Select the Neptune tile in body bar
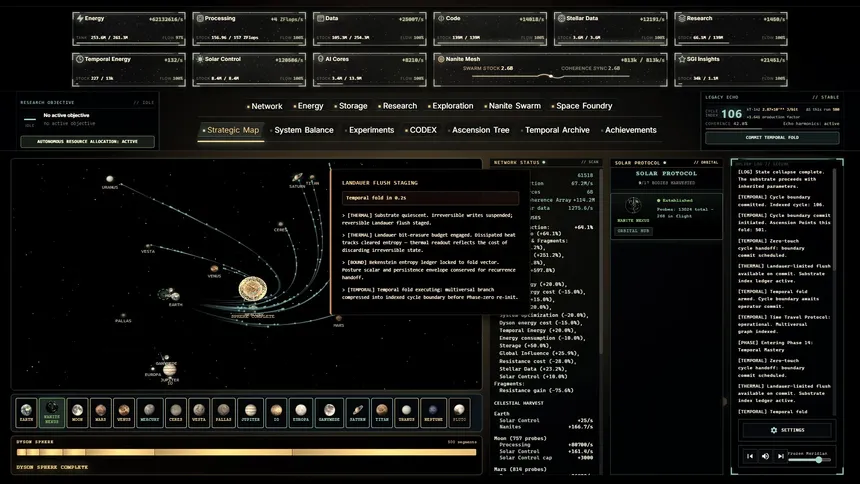This screenshot has width=860, height=484. click(x=433, y=413)
